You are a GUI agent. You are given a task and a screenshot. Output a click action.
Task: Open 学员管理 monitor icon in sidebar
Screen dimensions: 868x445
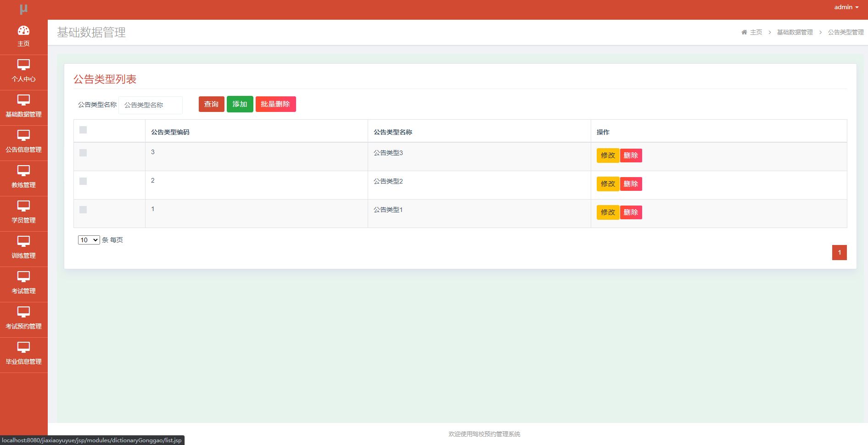(x=23, y=206)
